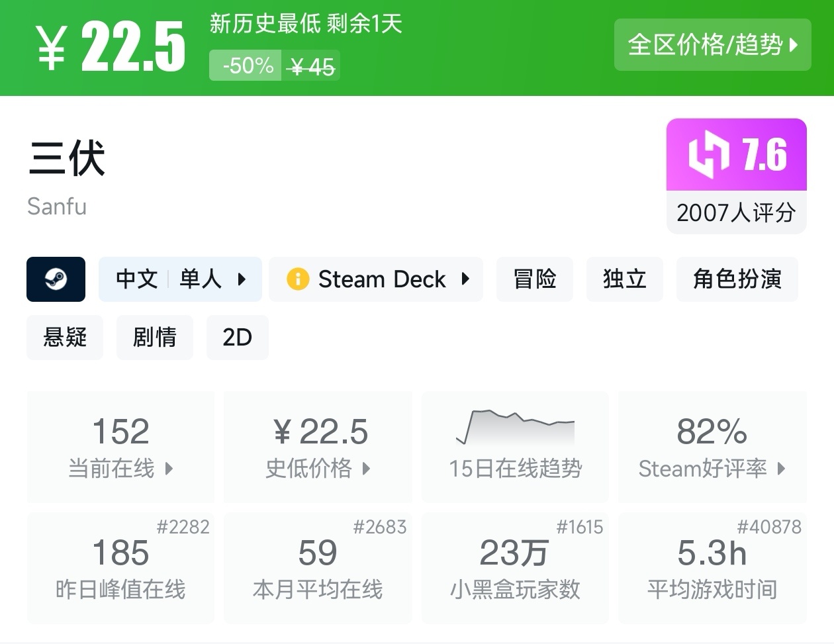Click the Xiaoheihe 7.6 rating badge
The image size is (834, 644).
[x=736, y=156]
